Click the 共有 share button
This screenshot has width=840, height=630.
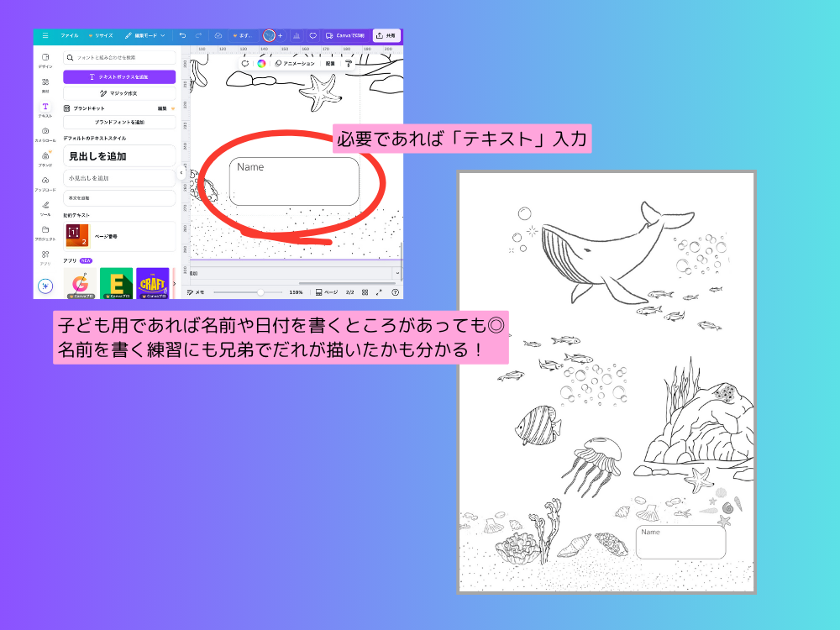386,36
